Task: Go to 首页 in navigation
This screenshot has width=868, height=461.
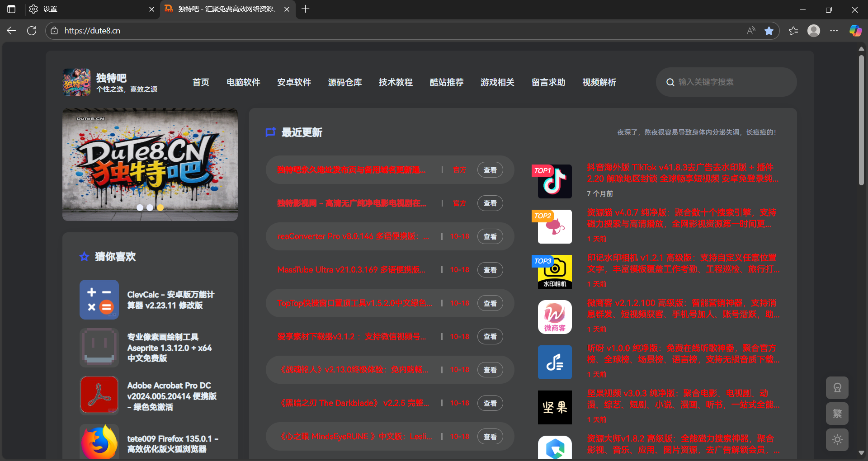Action: point(201,82)
